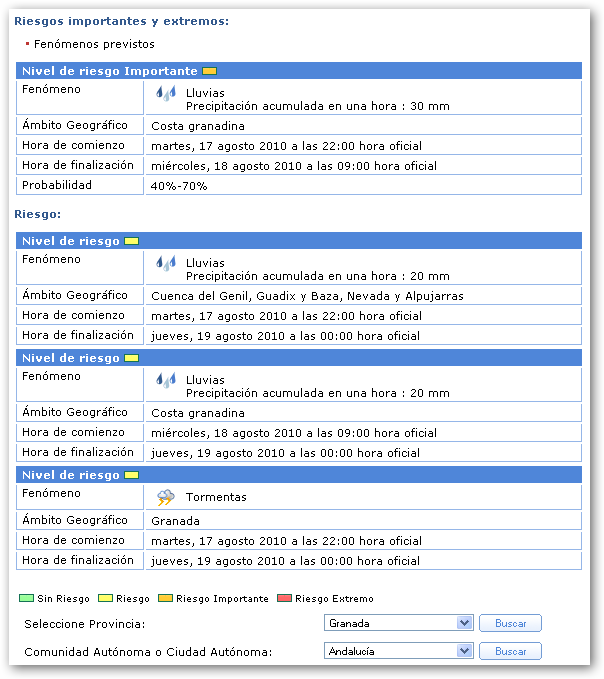Click the Riesgos importantes y extremos heading
This screenshot has height=679, width=604.
[x=121, y=21]
